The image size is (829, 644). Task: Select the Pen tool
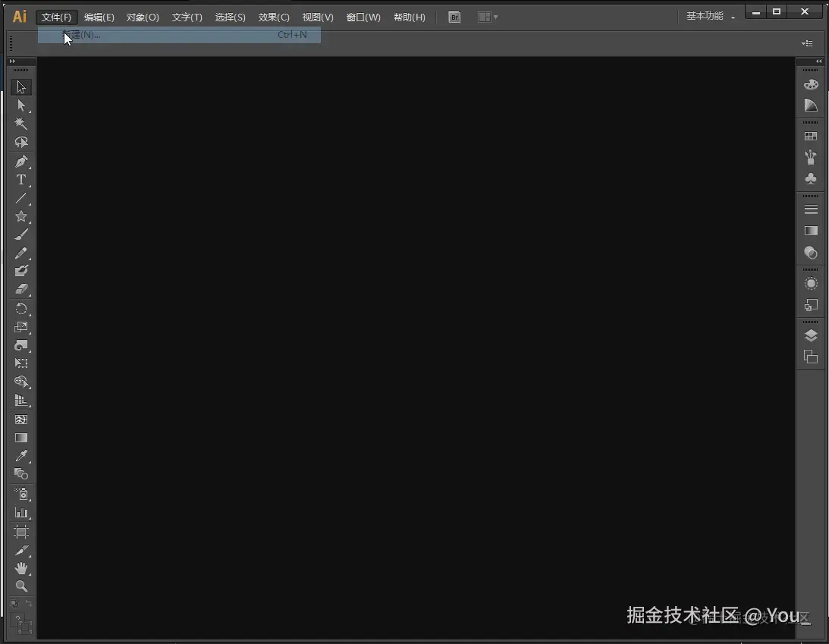[x=21, y=161]
